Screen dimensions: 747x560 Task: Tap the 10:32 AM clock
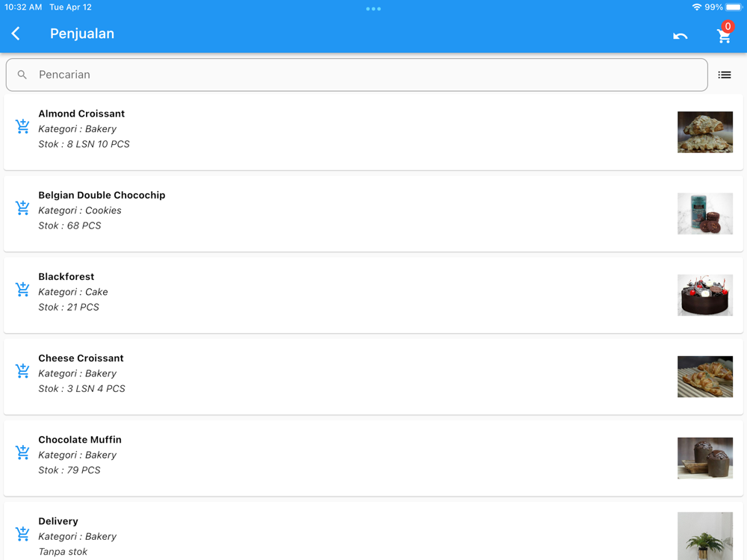pos(23,7)
